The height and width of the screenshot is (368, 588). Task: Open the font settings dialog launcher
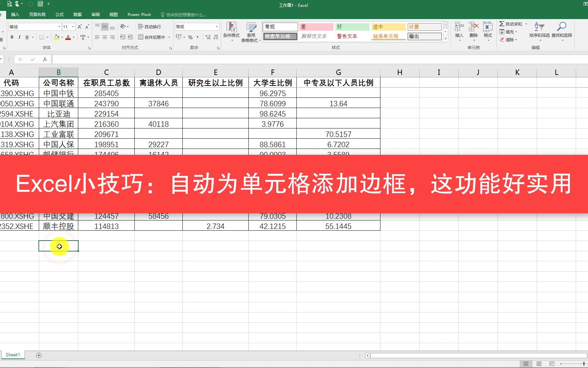point(89,48)
